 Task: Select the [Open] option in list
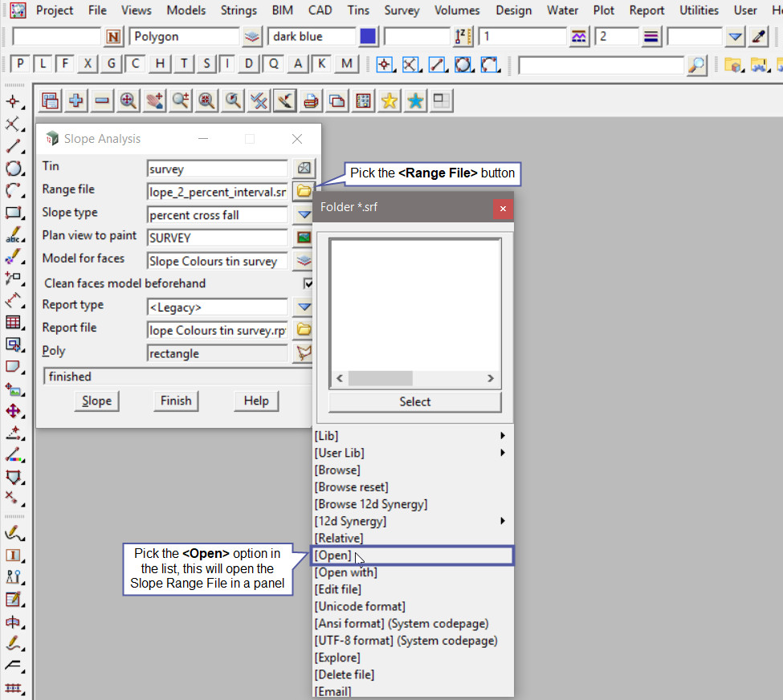click(332, 556)
